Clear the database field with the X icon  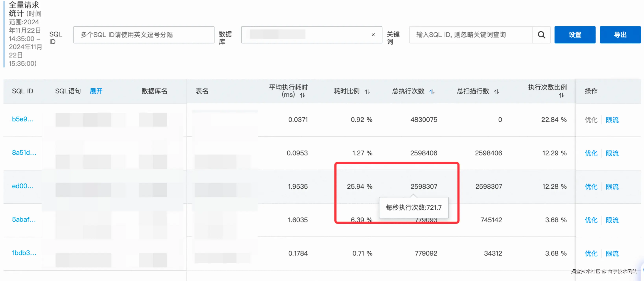click(x=373, y=35)
